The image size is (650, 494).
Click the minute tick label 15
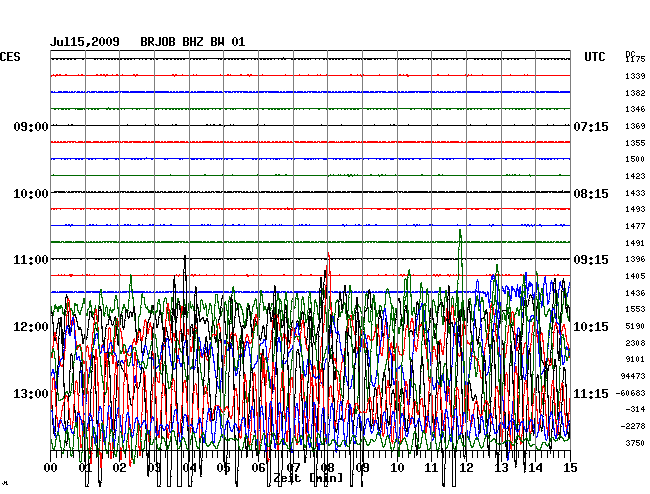[570, 468]
